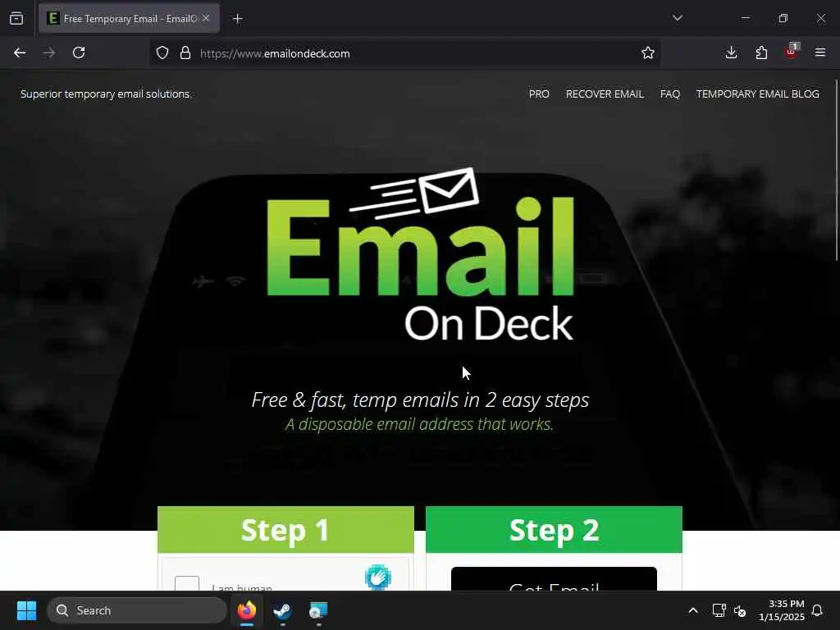Open Firefox from the taskbar

tap(246, 610)
